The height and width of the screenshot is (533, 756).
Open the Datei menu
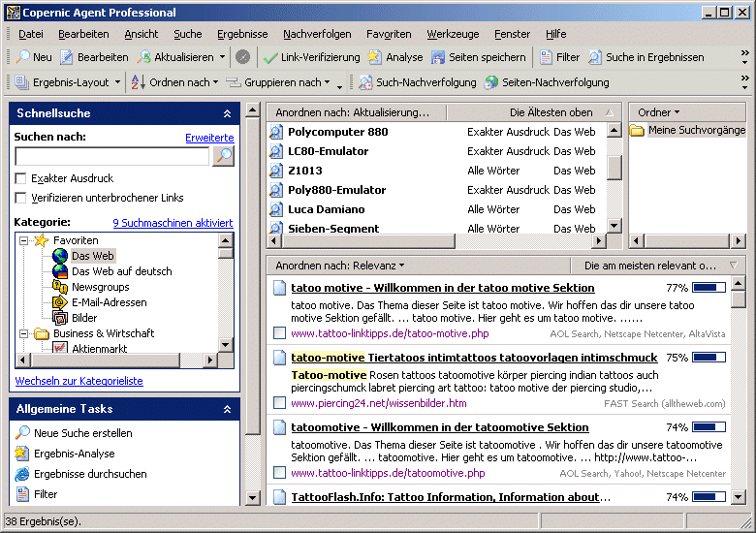tap(31, 34)
